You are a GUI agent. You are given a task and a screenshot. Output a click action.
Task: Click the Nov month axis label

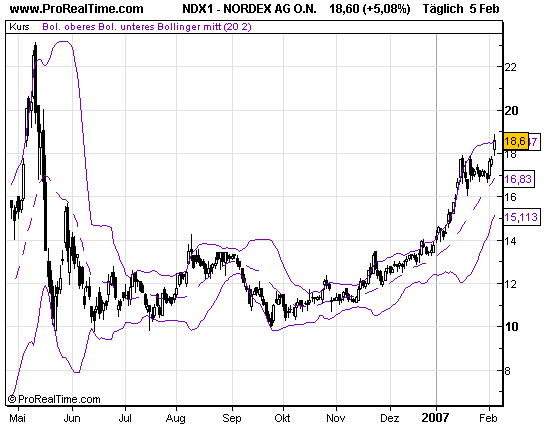tap(336, 418)
